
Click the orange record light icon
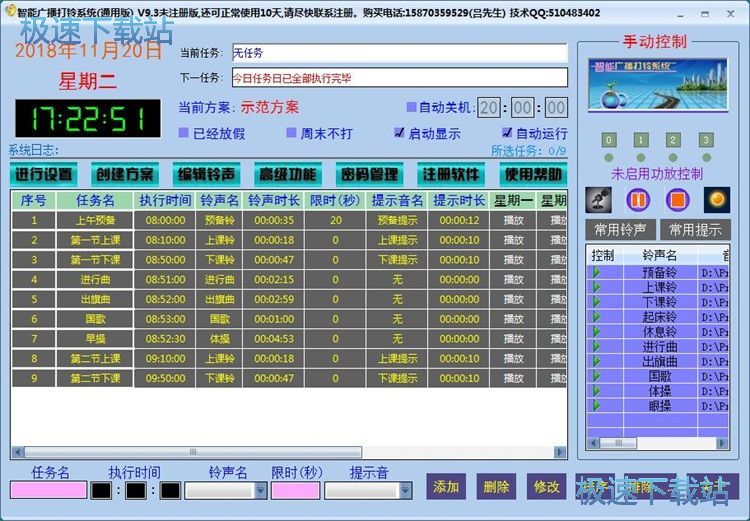(x=717, y=200)
